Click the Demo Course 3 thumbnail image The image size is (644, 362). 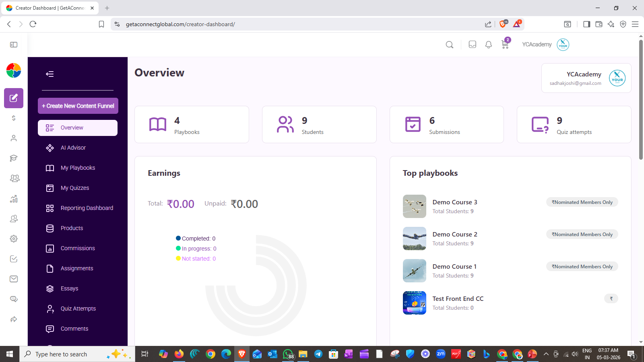[415, 206]
